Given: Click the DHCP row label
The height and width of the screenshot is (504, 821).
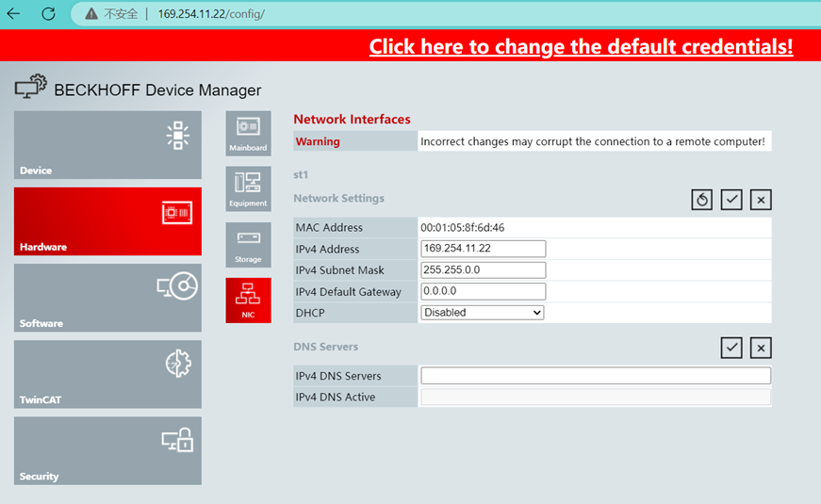Looking at the screenshot, I should [x=310, y=313].
